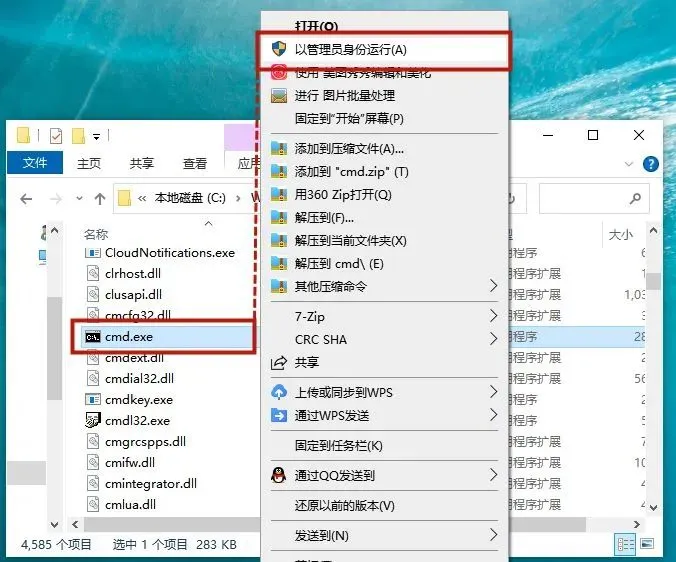Switch to the 主页 ribbon tab
Image resolution: width=676 pixels, height=562 pixels.
tap(89, 163)
